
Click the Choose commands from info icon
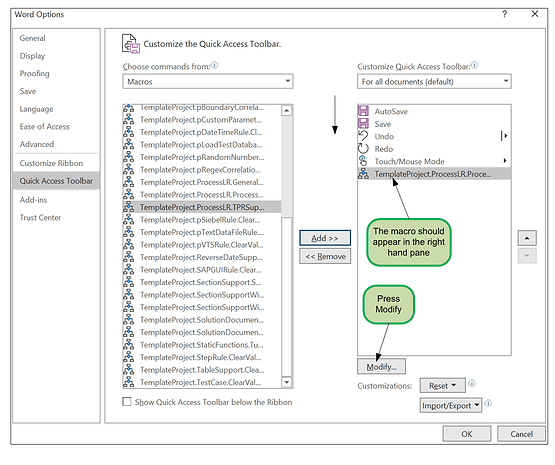(214, 65)
